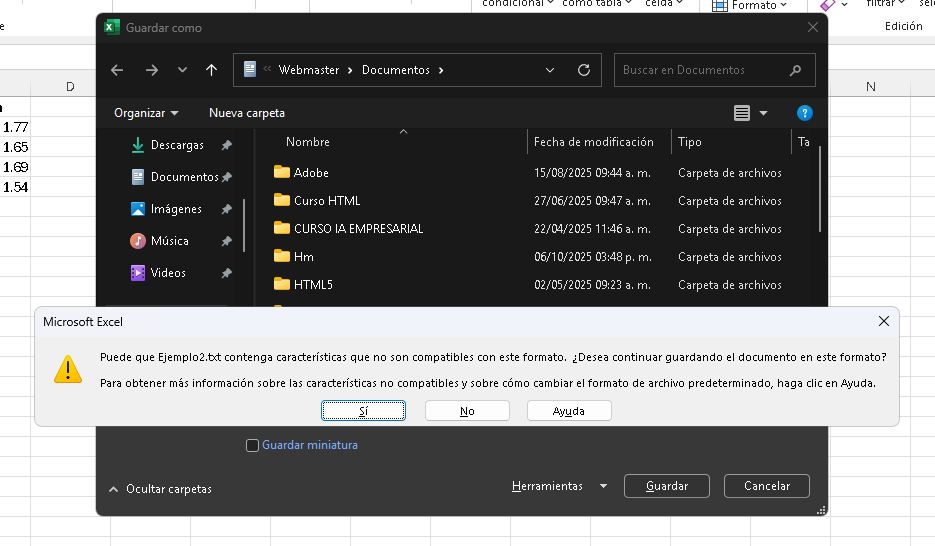Click the file list vertical scrollbar
This screenshot has width=935, height=546.
click(x=820, y=189)
